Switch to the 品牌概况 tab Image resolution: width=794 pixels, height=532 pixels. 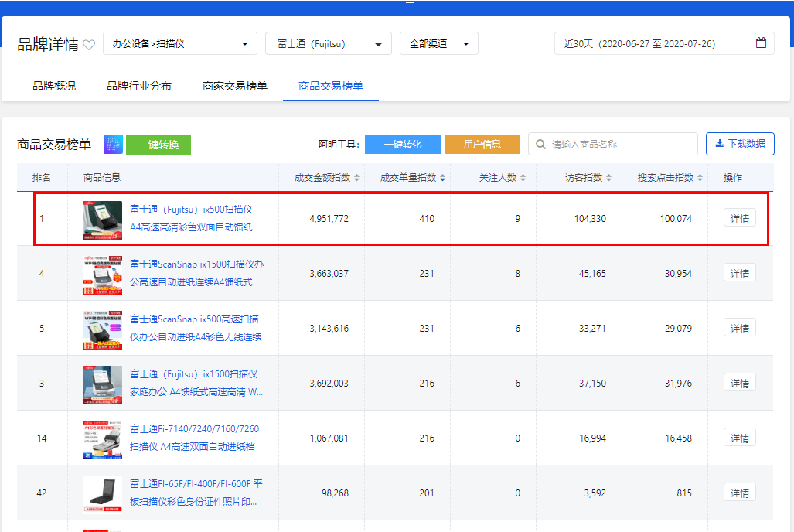click(54, 86)
